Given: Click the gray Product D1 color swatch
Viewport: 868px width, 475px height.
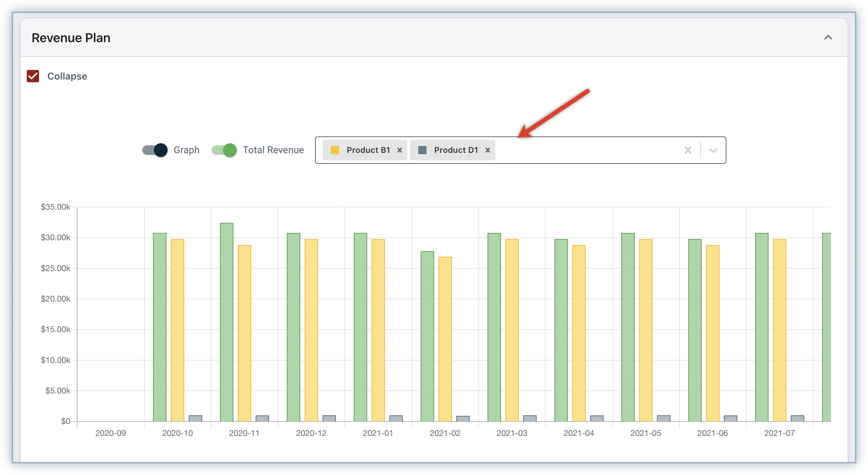Looking at the screenshot, I should tap(422, 150).
